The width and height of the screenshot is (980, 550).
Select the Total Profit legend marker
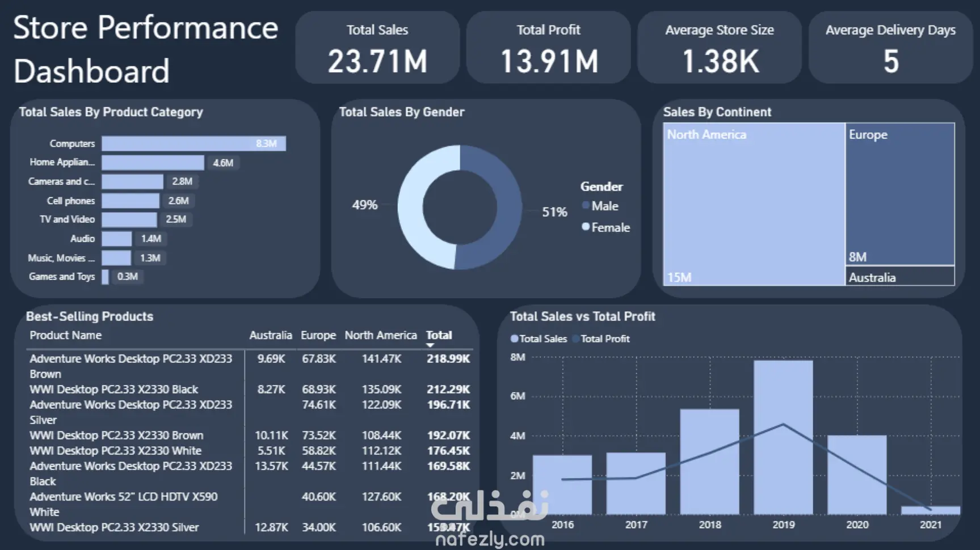point(576,339)
